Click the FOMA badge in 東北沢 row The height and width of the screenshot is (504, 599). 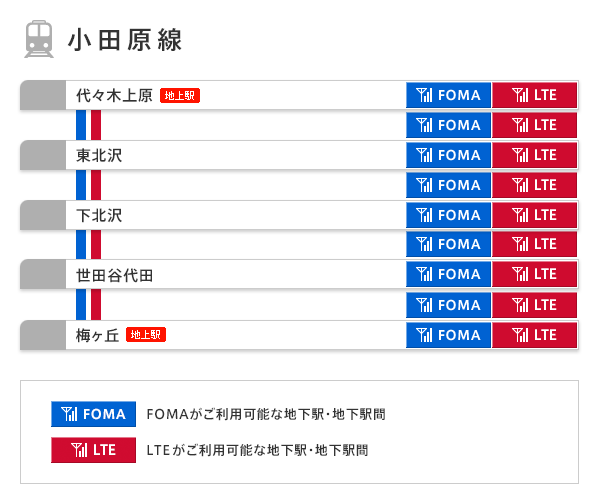coord(448,155)
